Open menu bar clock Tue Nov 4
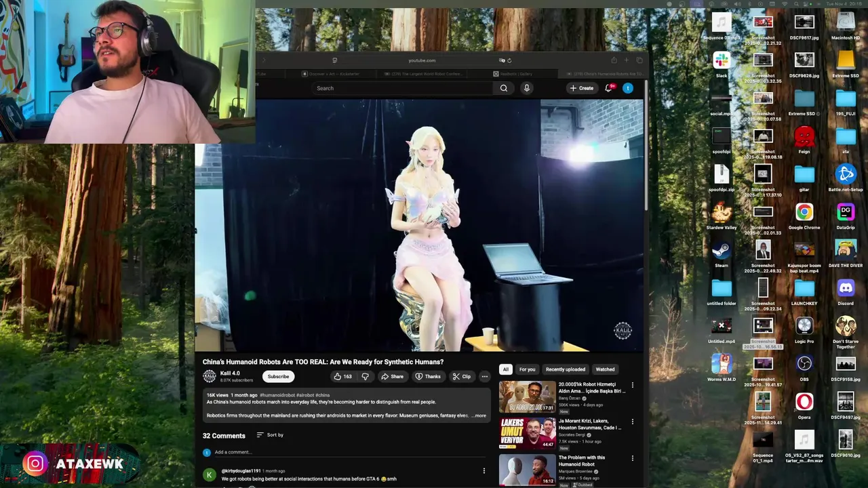868x488 pixels. (844, 4)
